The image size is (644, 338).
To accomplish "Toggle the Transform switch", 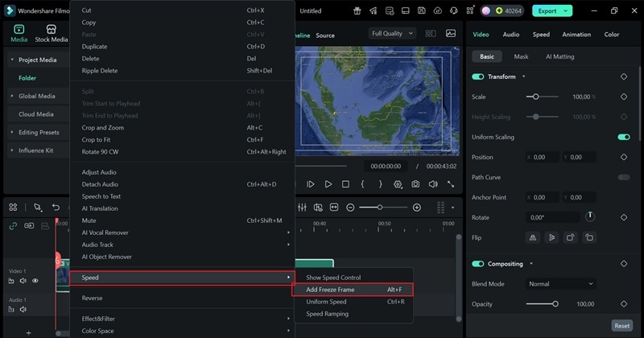I will (477, 76).
